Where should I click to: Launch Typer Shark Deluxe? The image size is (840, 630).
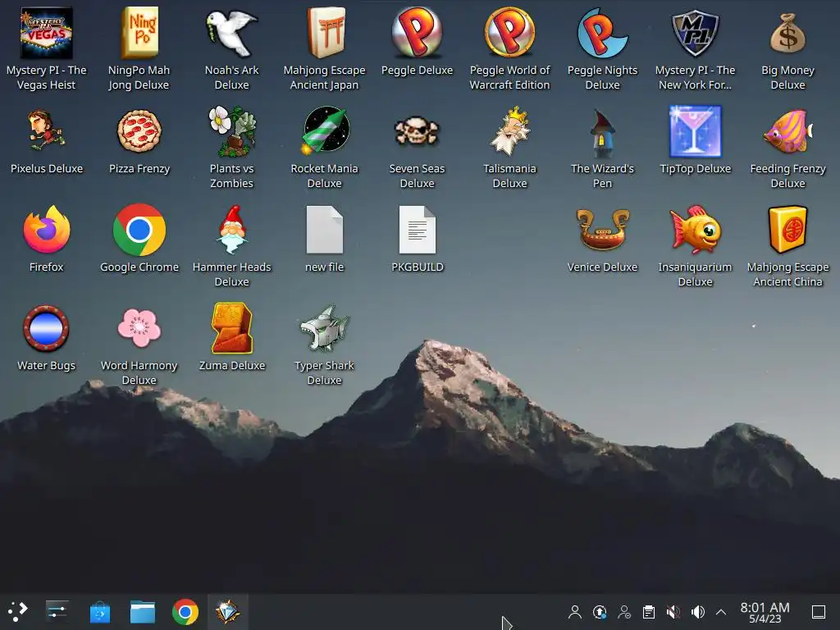[x=325, y=328]
